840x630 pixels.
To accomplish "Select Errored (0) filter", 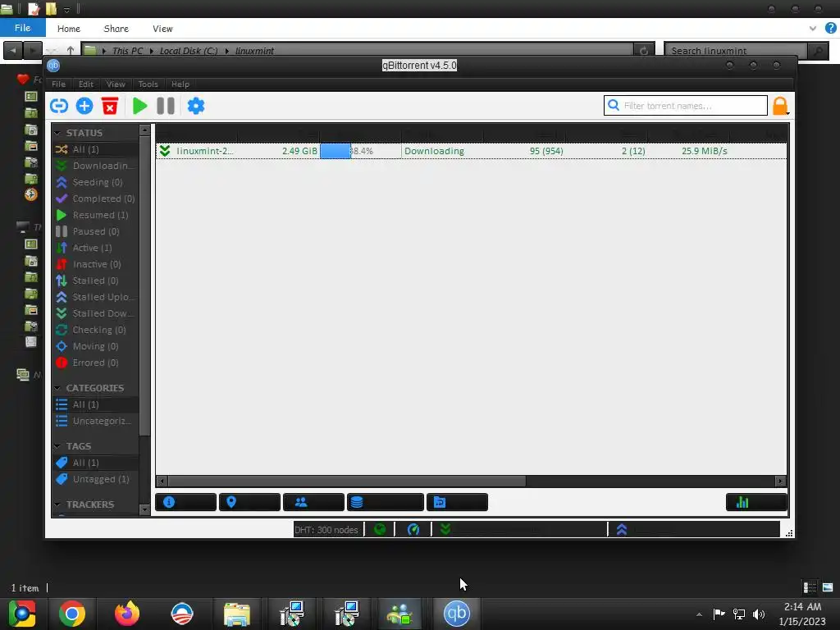I will tap(95, 363).
